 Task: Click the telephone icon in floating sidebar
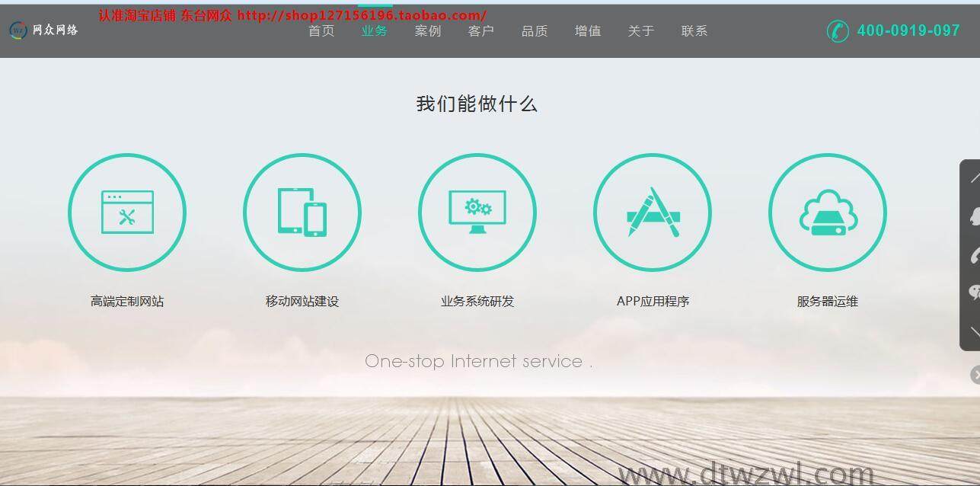[975, 255]
